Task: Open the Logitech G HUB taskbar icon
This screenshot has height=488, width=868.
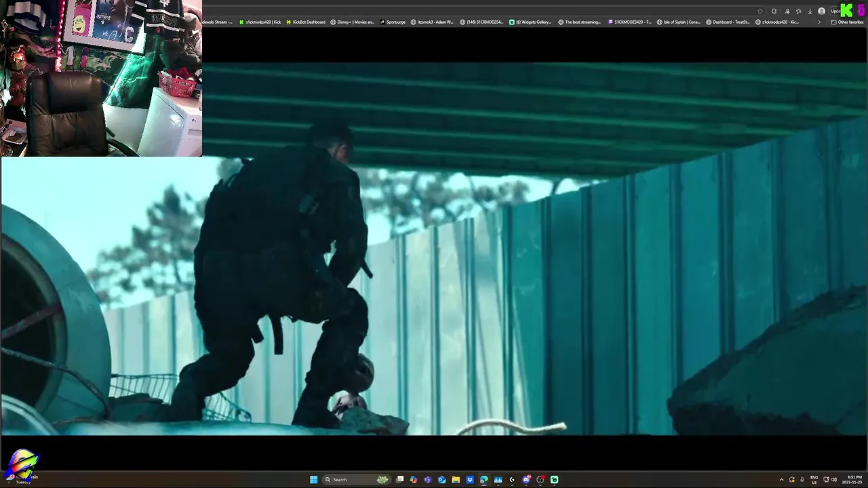Action: pyautogui.click(x=512, y=480)
